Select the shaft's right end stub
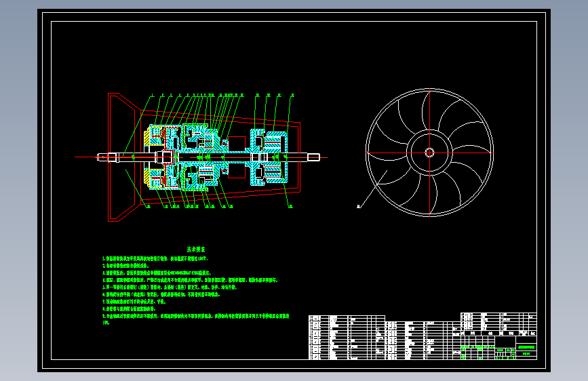 (x=313, y=157)
